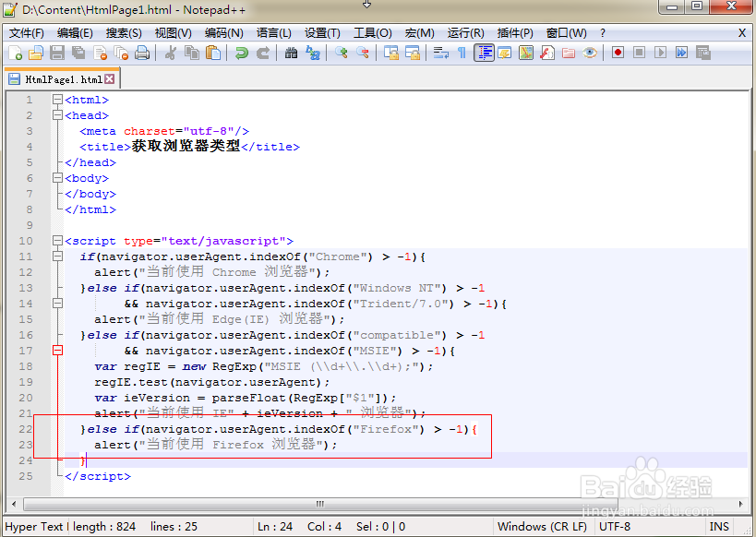Open Find with the binoculars icon
Image resolution: width=756 pixels, height=537 pixels.
point(291,53)
